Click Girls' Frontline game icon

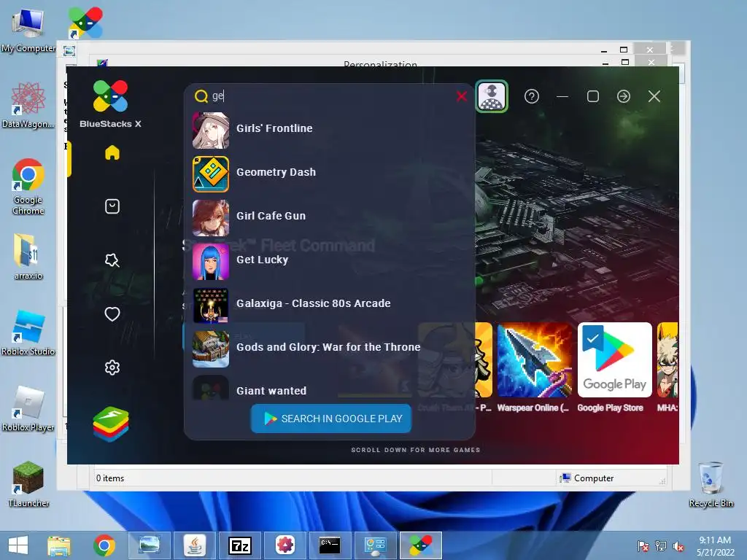211,130
